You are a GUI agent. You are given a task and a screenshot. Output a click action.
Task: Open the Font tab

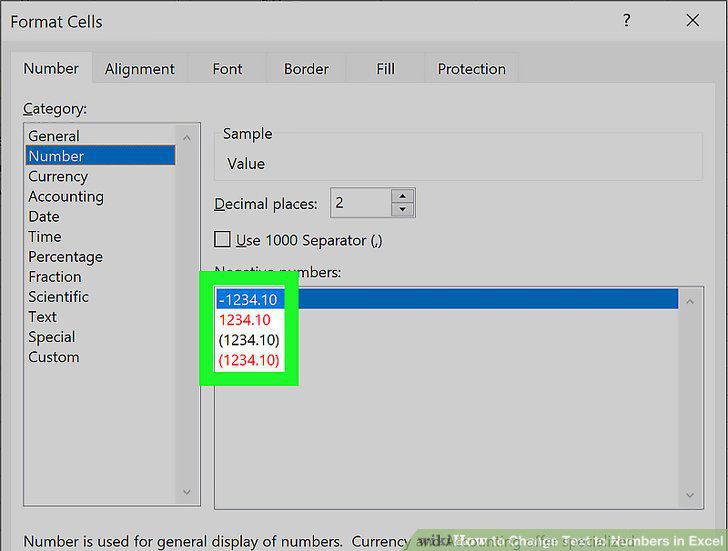(x=227, y=69)
